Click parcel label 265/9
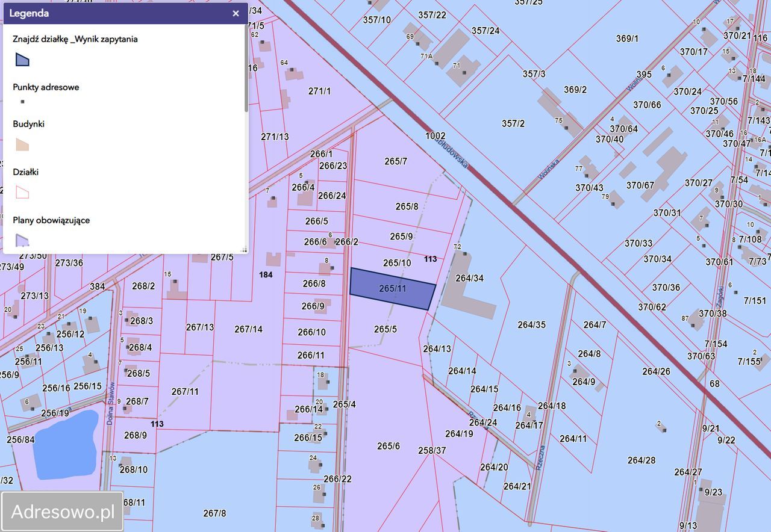The image size is (771, 532). [x=401, y=237]
